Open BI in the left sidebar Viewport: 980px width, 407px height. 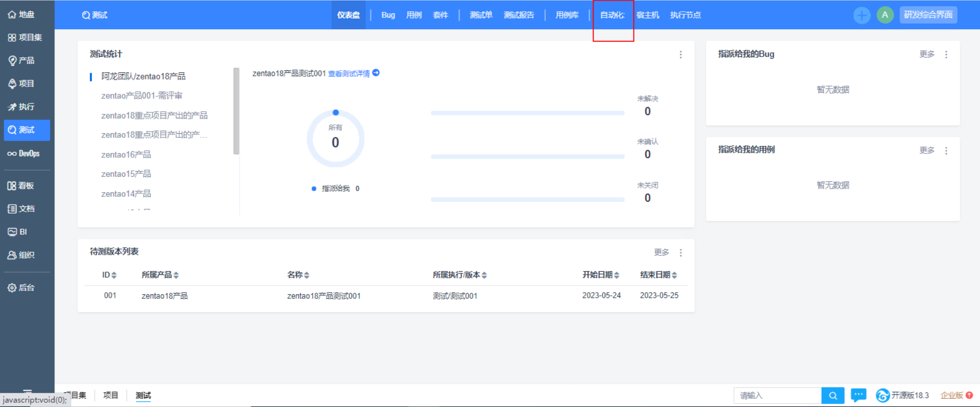[18, 232]
